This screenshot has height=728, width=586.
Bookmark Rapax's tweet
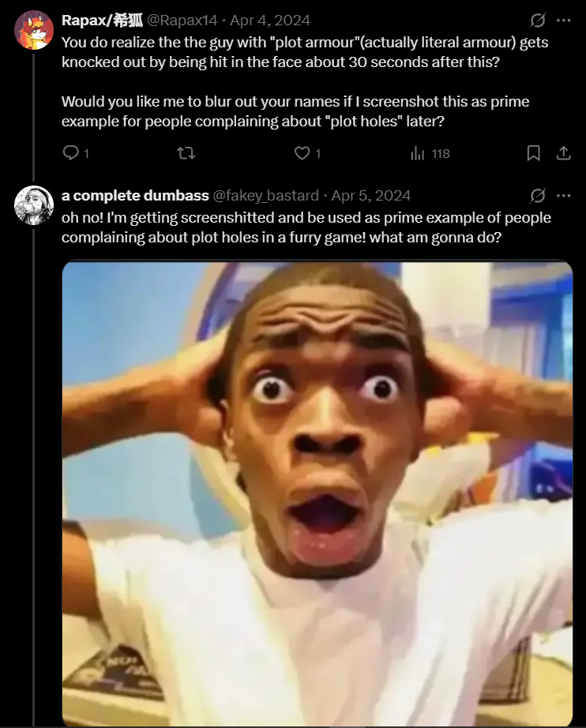(x=534, y=152)
